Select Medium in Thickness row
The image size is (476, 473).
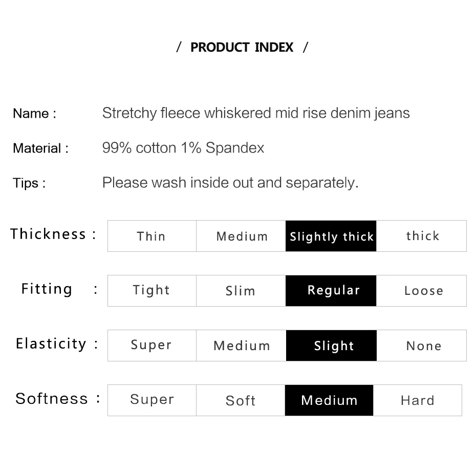coord(241,236)
